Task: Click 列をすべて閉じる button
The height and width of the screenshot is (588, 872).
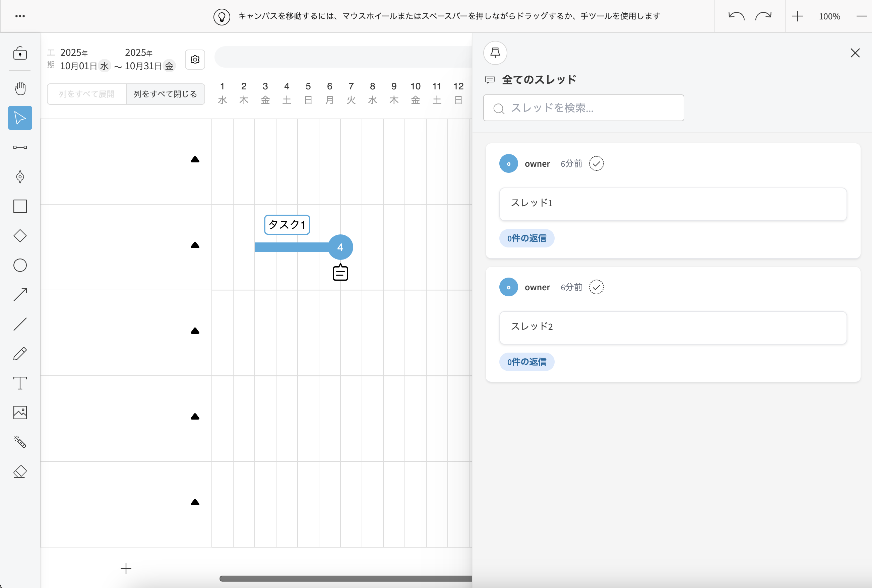Action: 165,94
